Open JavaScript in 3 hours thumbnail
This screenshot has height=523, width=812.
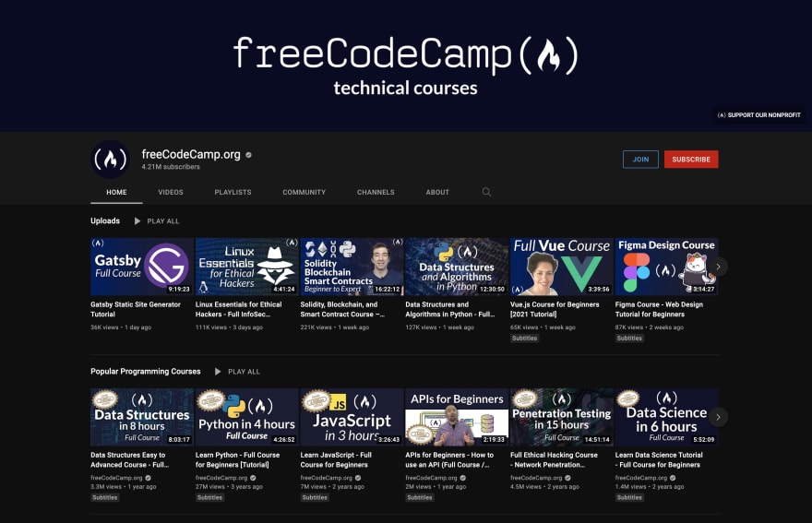[352, 417]
